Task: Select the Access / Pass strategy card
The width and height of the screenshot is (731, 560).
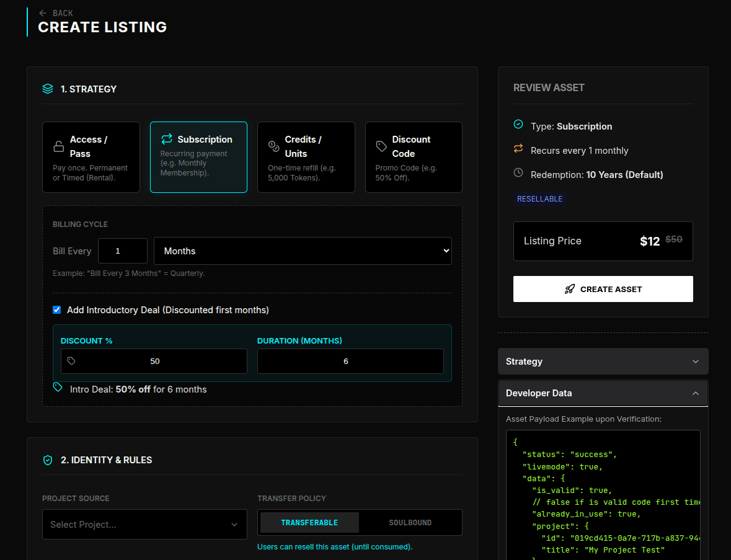Action: (x=91, y=157)
